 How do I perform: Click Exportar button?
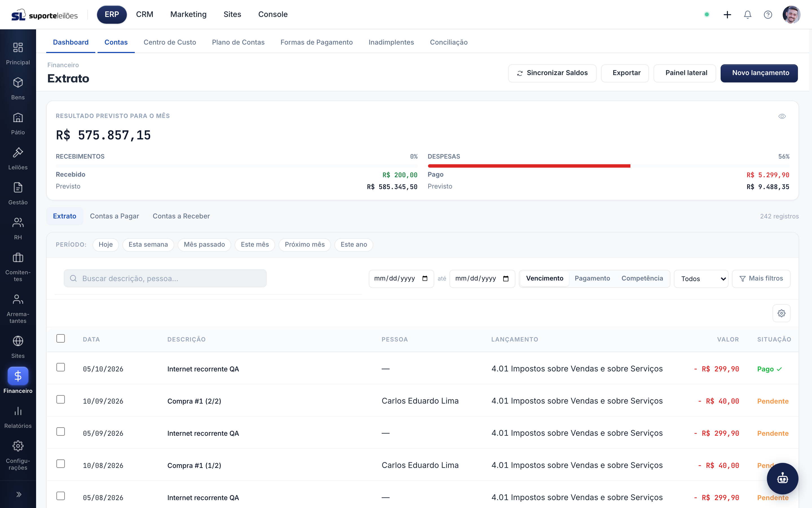pyautogui.click(x=625, y=73)
